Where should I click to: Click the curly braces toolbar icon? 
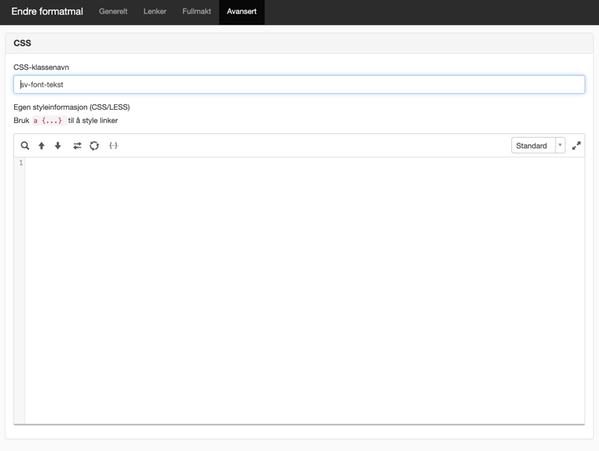coord(113,145)
